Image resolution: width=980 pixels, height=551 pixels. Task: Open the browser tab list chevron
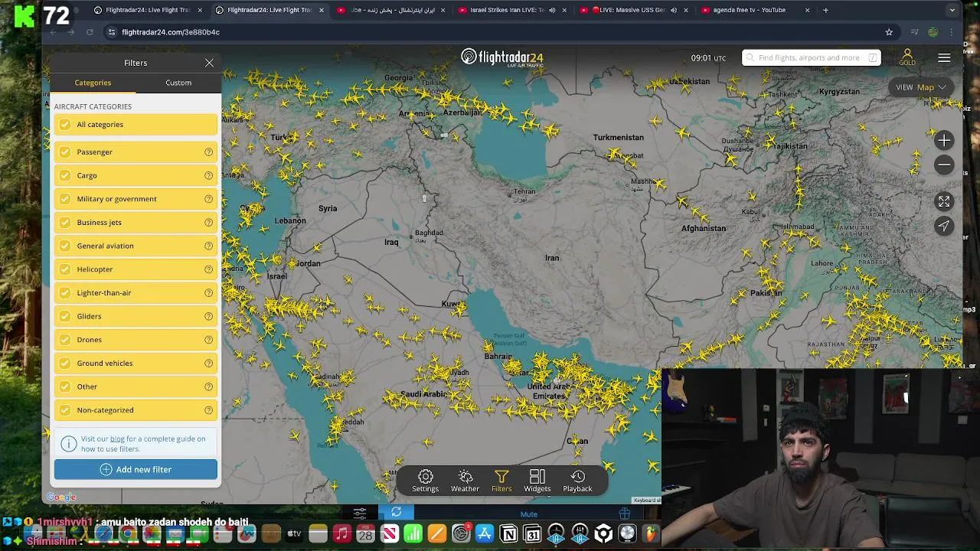pyautogui.click(x=952, y=10)
